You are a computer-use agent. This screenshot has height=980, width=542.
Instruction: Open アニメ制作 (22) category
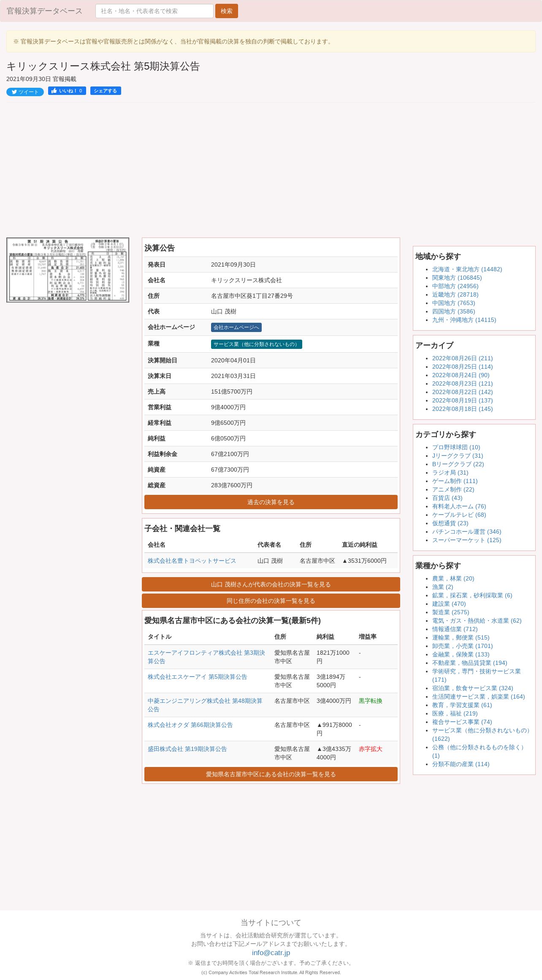click(453, 489)
